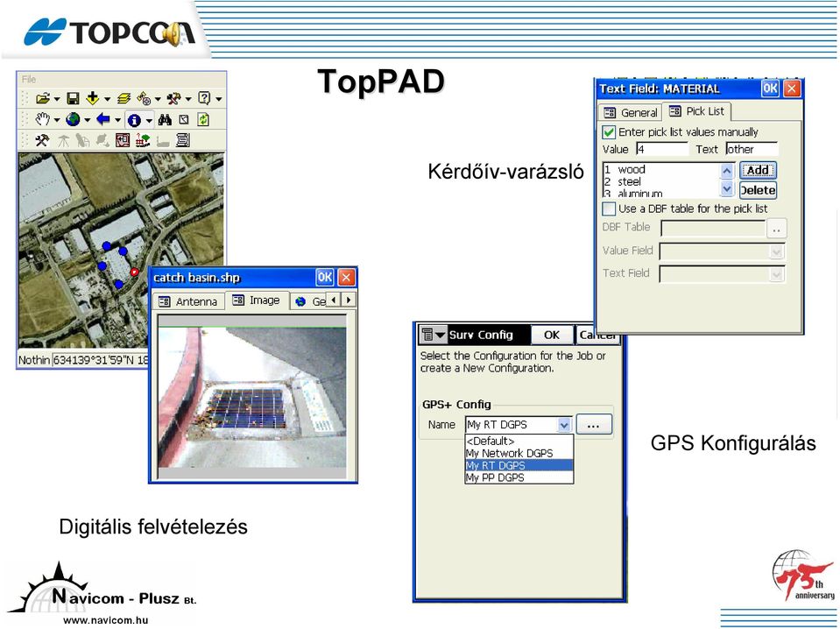Click the Open folder icon in the map toolbar
Image resolution: width=840 pixels, height=629 pixels.
pos(42,99)
